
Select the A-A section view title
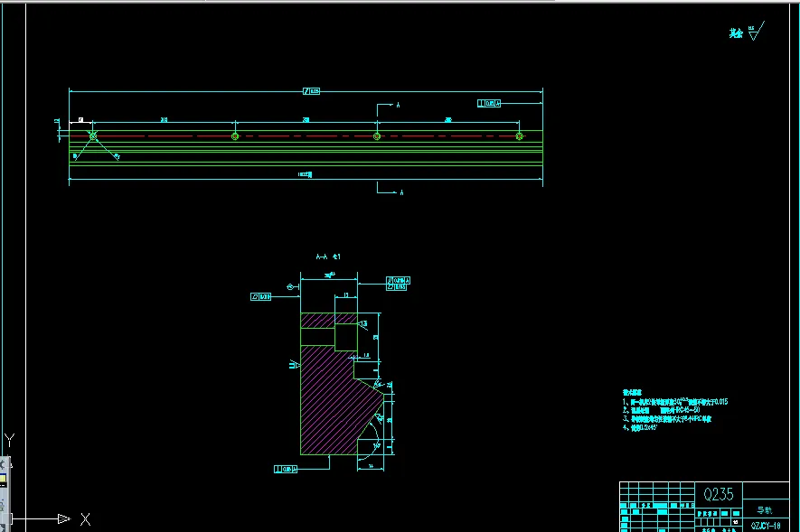tap(328, 257)
